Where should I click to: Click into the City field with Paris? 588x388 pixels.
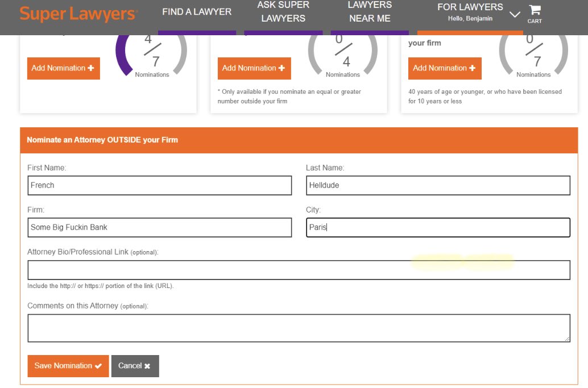click(438, 227)
